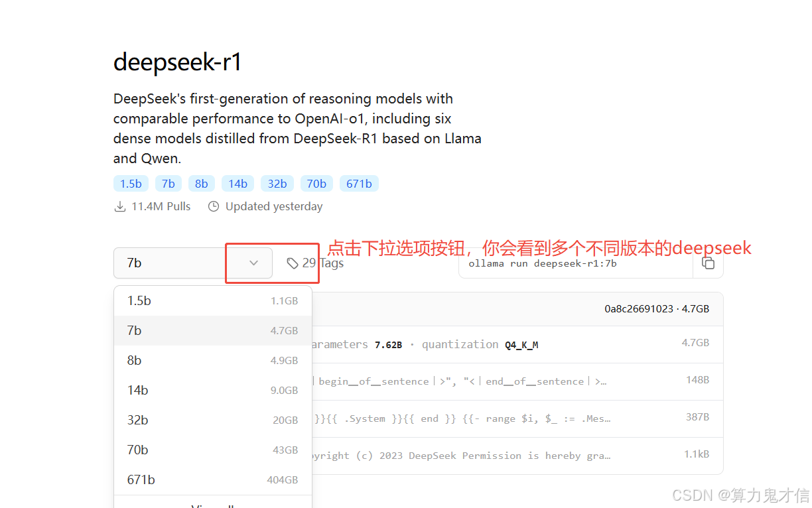
Task: Click the 7b tag badge
Action: [x=169, y=184]
